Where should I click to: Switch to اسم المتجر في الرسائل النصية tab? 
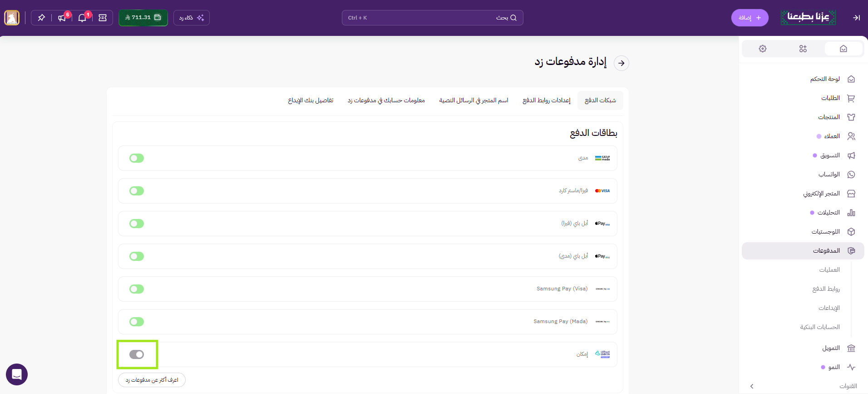click(473, 100)
